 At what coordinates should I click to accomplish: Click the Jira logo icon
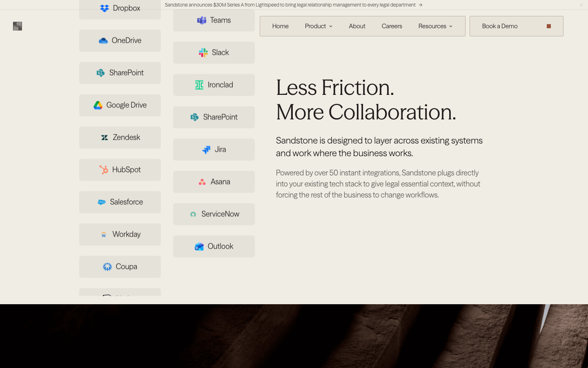(206, 150)
